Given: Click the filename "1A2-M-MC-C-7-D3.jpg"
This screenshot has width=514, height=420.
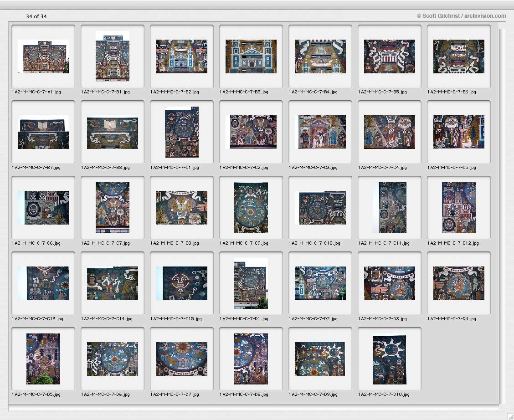Looking at the screenshot, I should point(383,319).
